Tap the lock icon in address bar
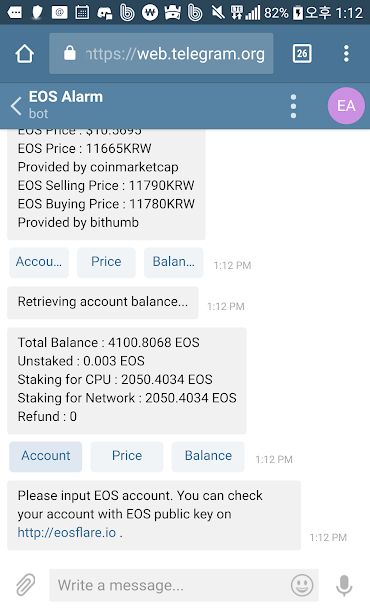The height and width of the screenshot is (614, 370). point(70,53)
